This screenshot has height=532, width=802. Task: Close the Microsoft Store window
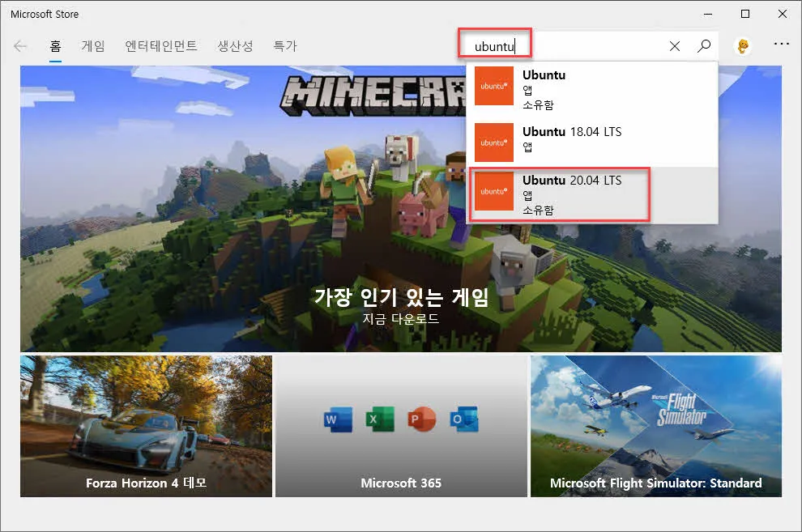[x=783, y=14]
